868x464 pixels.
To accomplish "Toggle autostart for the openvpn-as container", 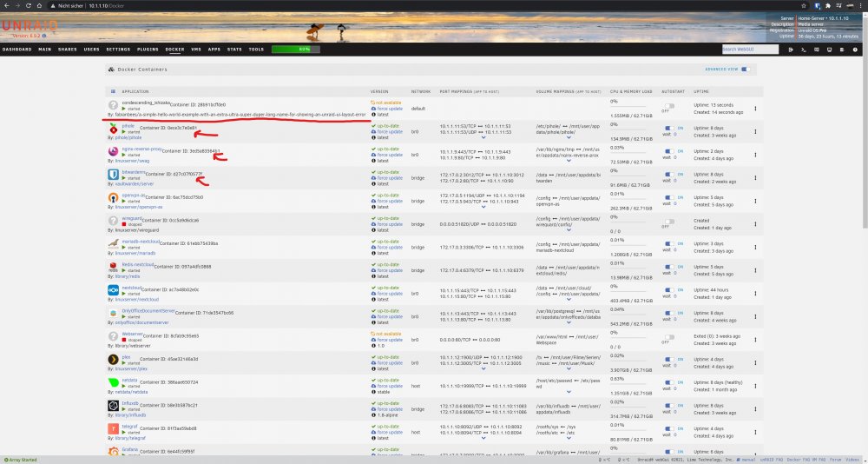I will pyautogui.click(x=670, y=197).
